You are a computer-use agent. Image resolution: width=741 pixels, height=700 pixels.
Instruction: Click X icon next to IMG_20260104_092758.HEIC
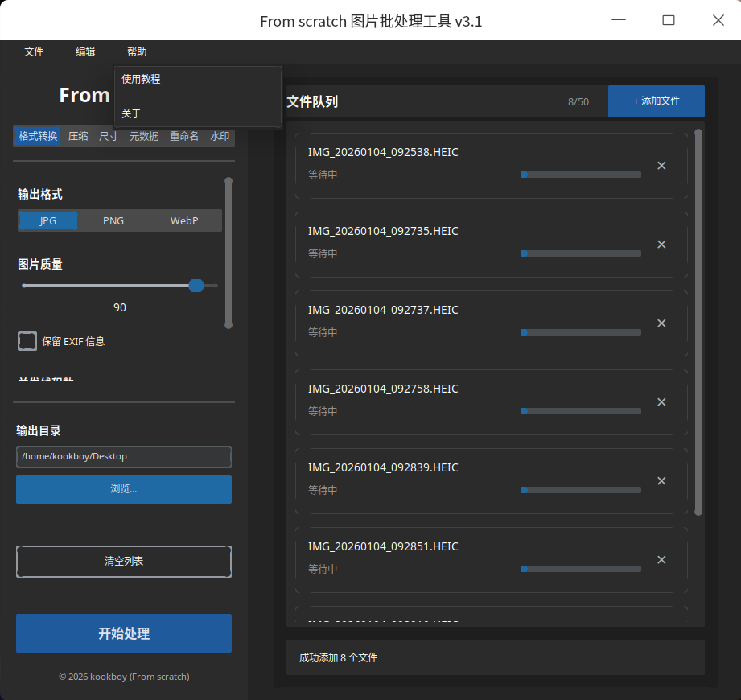click(x=661, y=402)
